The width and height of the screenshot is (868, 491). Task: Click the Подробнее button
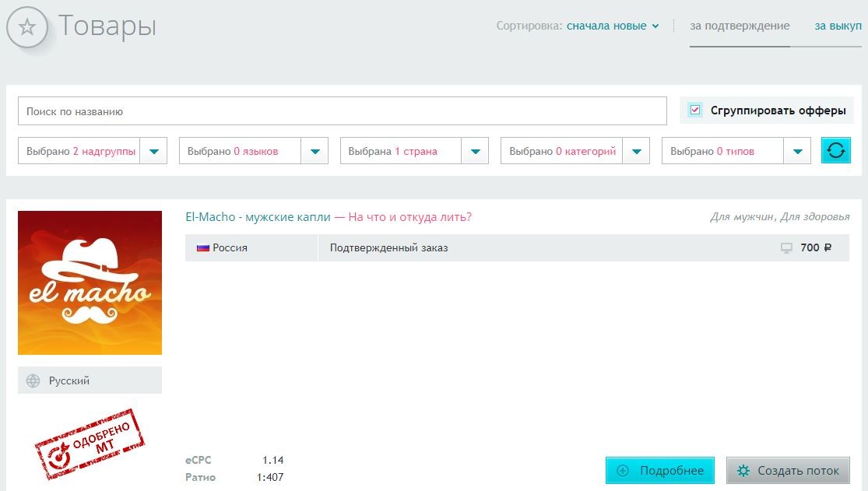click(x=660, y=471)
